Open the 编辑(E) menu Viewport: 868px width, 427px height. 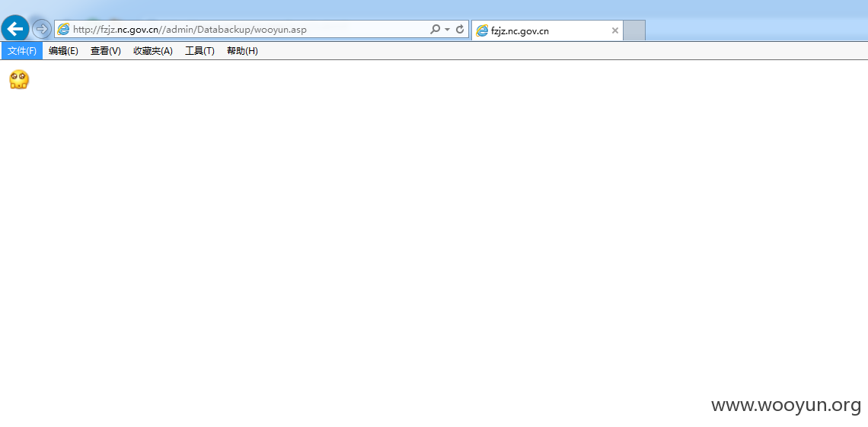(64, 51)
